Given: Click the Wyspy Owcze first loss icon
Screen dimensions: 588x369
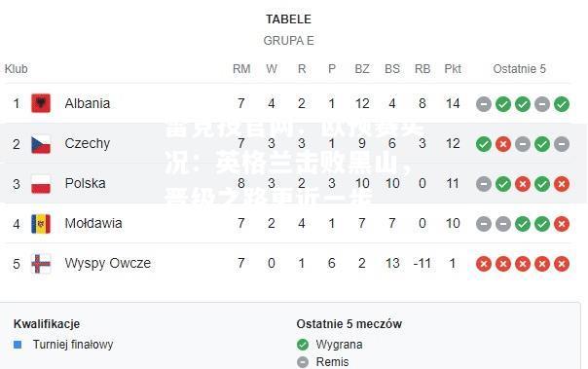Looking at the screenshot, I should (x=484, y=264).
